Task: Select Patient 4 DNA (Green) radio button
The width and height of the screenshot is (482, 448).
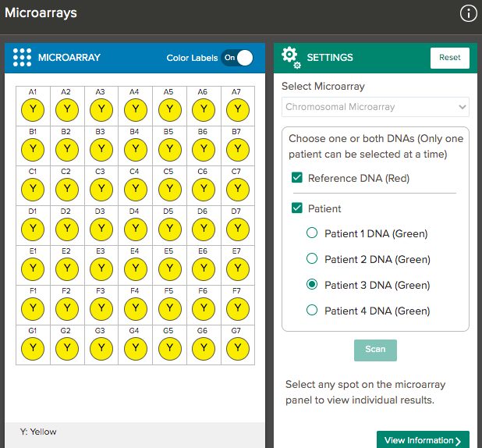Action: 312,310
